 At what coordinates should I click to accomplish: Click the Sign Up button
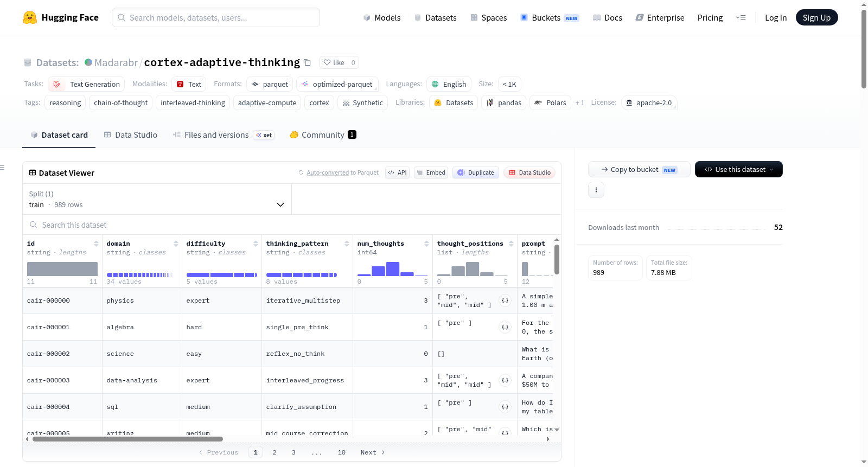click(x=817, y=17)
